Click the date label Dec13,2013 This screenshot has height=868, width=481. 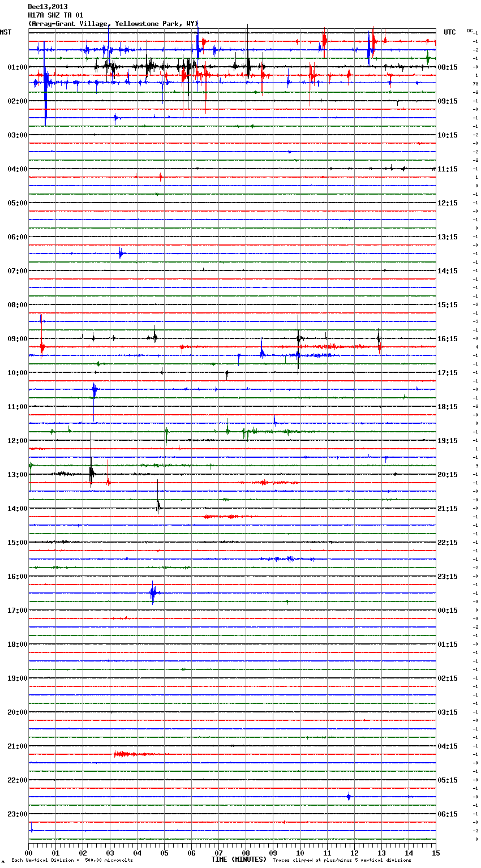click(x=48, y=7)
